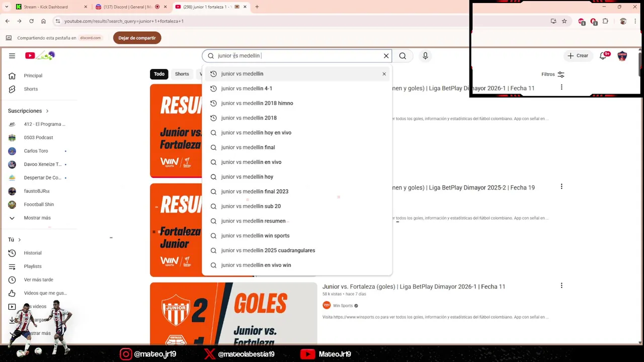Expand the Suscripciones section chevron
Image resolution: width=644 pixels, height=362 pixels.
(x=47, y=111)
